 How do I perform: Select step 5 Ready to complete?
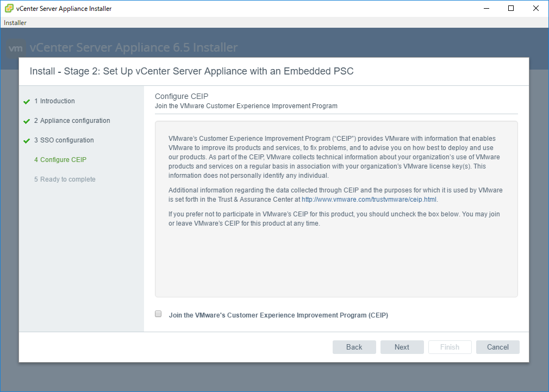[x=65, y=179]
